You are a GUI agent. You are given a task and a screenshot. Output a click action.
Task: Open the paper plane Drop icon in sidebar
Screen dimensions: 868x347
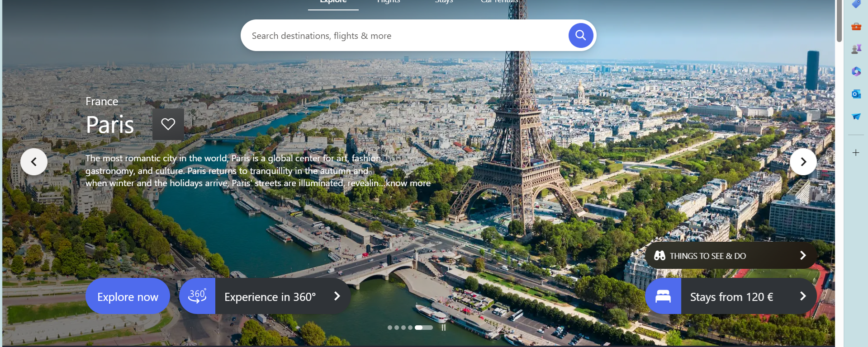click(x=856, y=117)
